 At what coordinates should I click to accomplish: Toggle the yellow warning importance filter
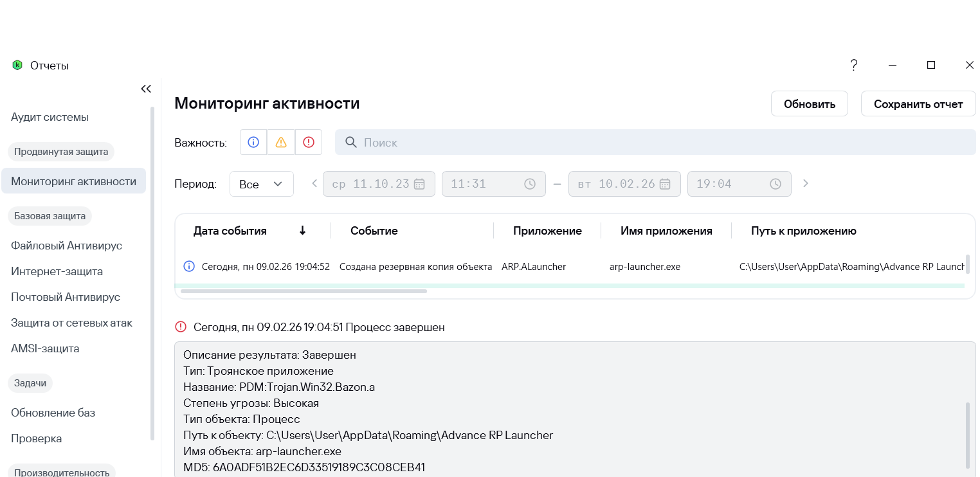point(281,142)
